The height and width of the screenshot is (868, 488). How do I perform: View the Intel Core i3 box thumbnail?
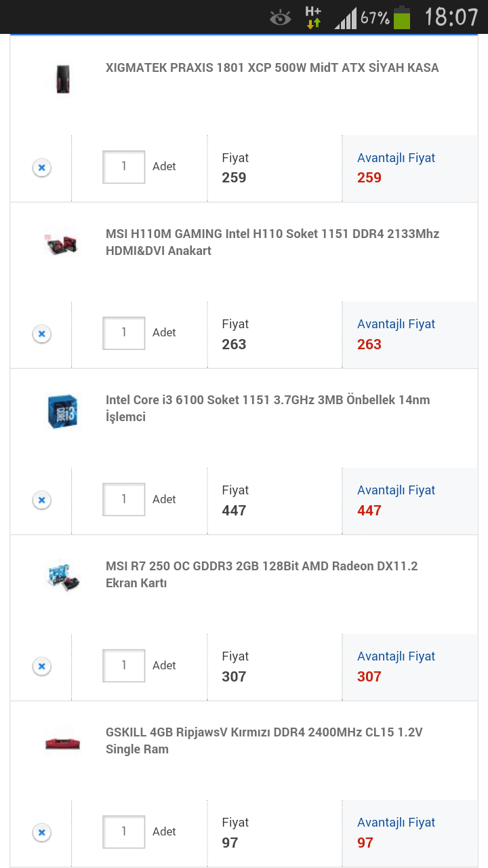(61, 411)
